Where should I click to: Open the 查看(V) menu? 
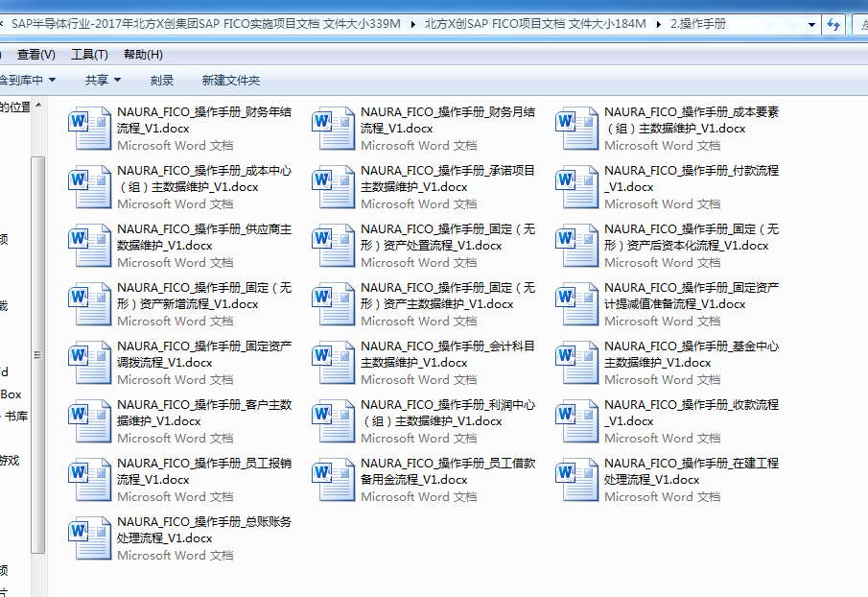click(x=36, y=55)
